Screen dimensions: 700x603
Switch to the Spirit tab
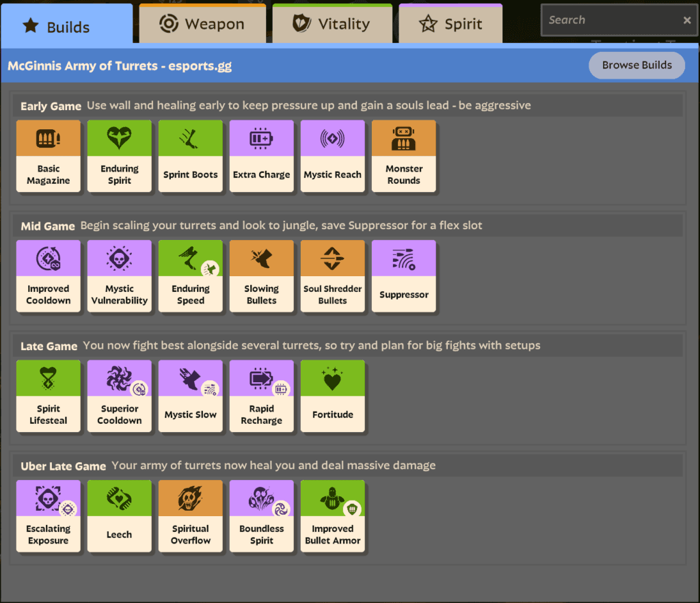(x=450, y=23)
